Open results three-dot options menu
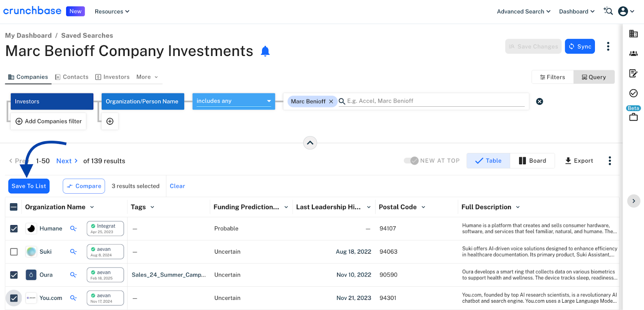The width and height of the screenshot is (644, 310). click(610, 161)
